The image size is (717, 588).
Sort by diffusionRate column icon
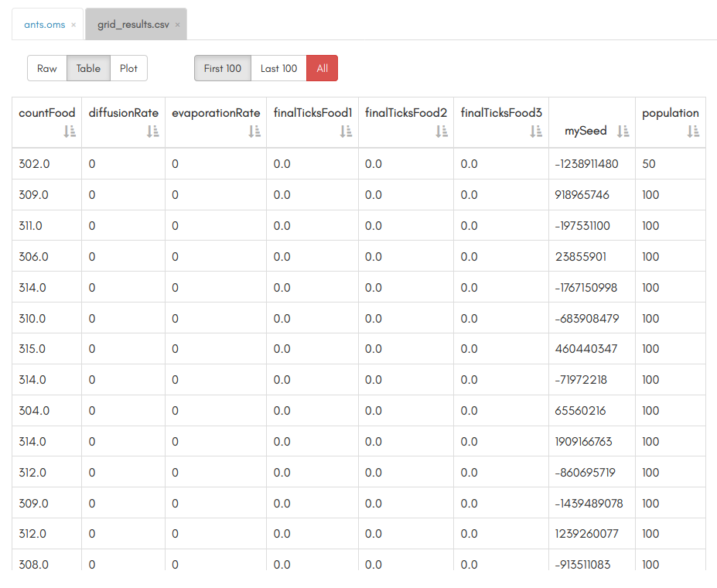(x=152, y=132)
